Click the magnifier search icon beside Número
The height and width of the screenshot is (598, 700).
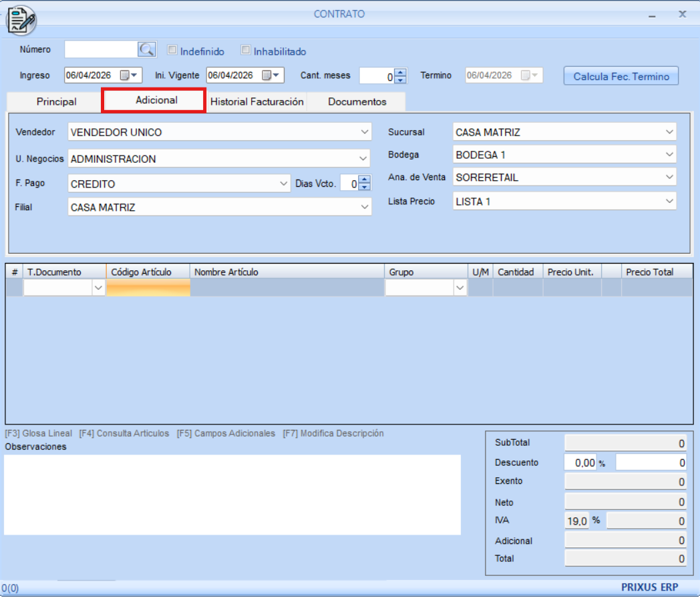(x=146, y=49)
